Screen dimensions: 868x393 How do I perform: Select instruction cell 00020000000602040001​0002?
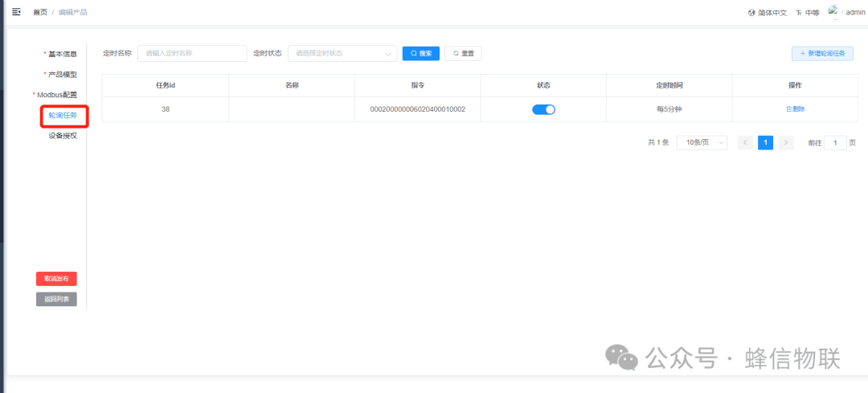pyautogui.click(x=417, y=109)
